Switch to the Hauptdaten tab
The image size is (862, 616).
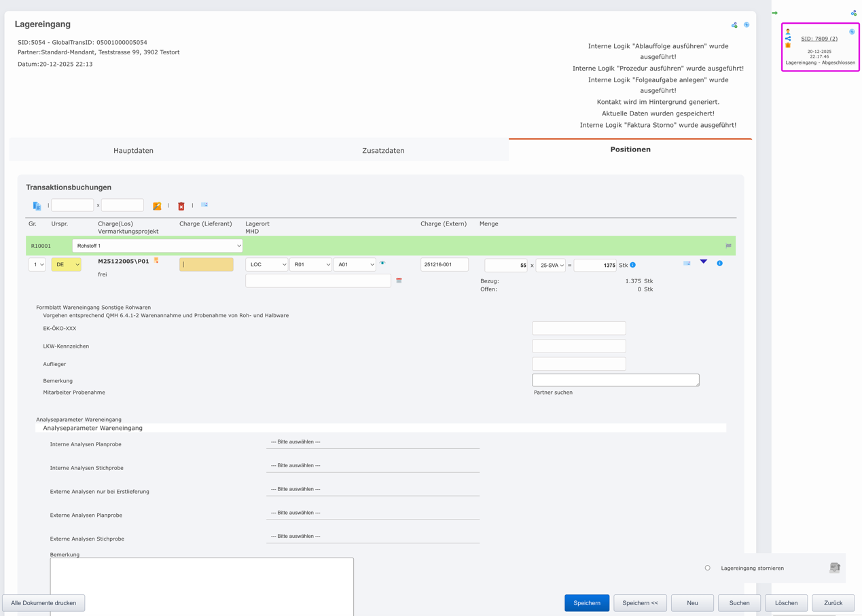click(x=133, y=149)
